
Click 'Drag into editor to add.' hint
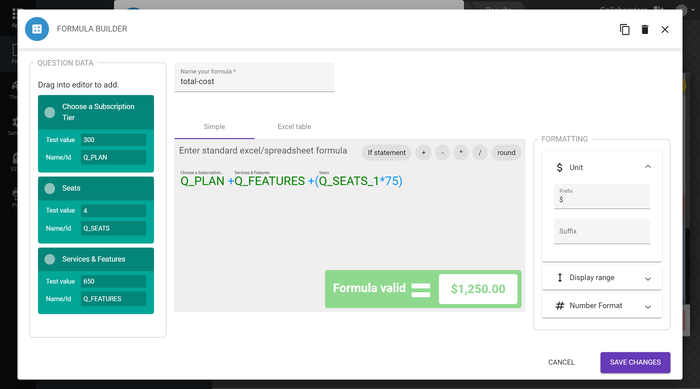click(78, 85)
